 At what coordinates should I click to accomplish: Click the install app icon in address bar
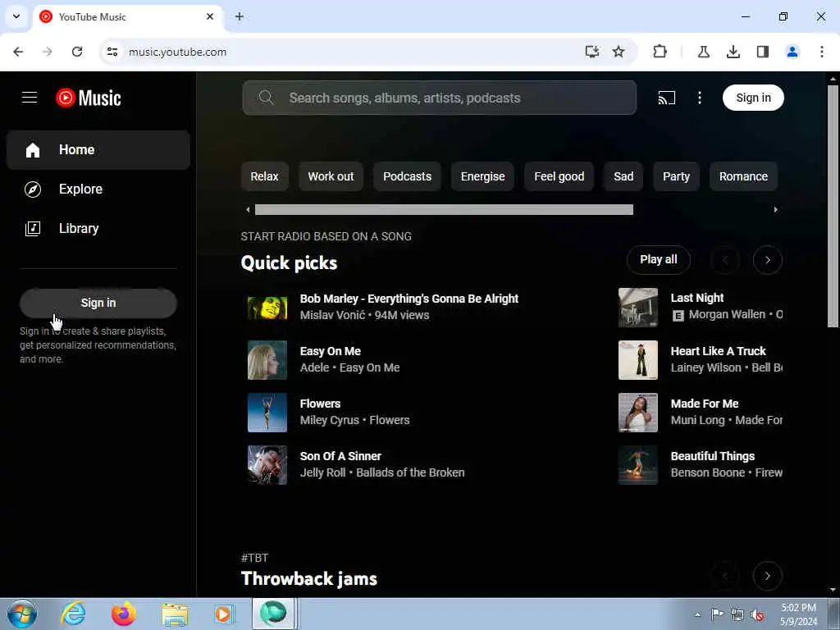(591, 52)
